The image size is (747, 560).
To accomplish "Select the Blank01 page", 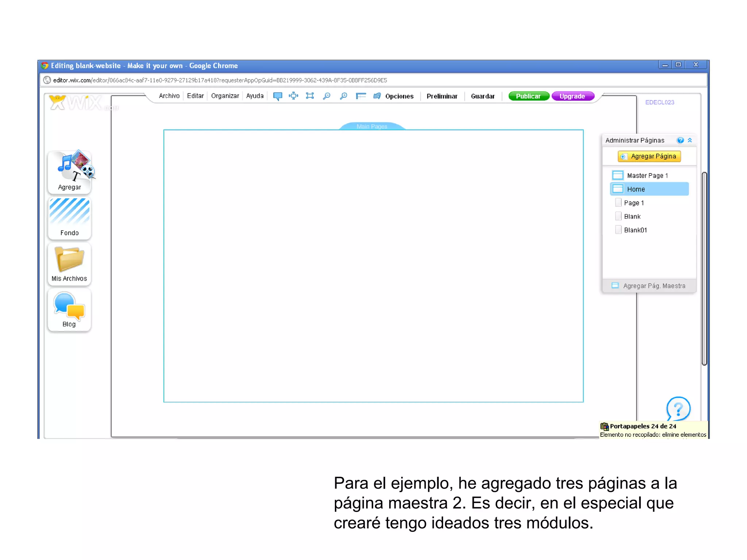I will click(x=635, y=230).
